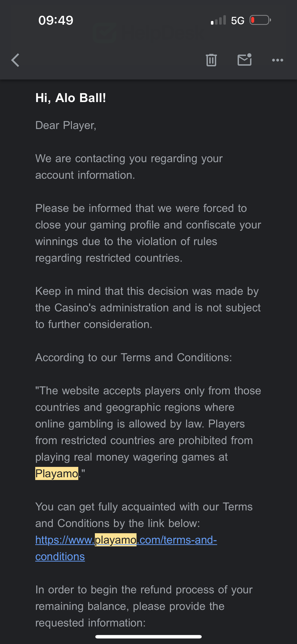The height and width of the screenshot is (644, 297).
Task: Tap the paragraph about restricted countries violation
Action: tap(148, 233)
